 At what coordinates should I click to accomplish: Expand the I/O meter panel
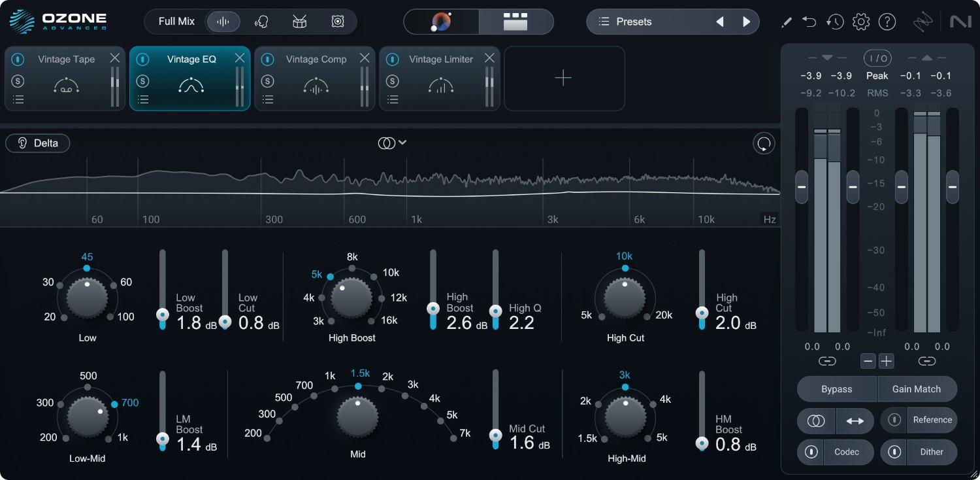click(877, 58)
